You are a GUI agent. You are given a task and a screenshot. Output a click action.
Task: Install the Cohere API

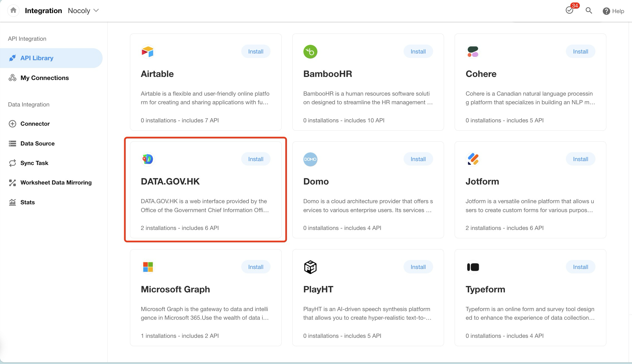click(x=580, y=52)
